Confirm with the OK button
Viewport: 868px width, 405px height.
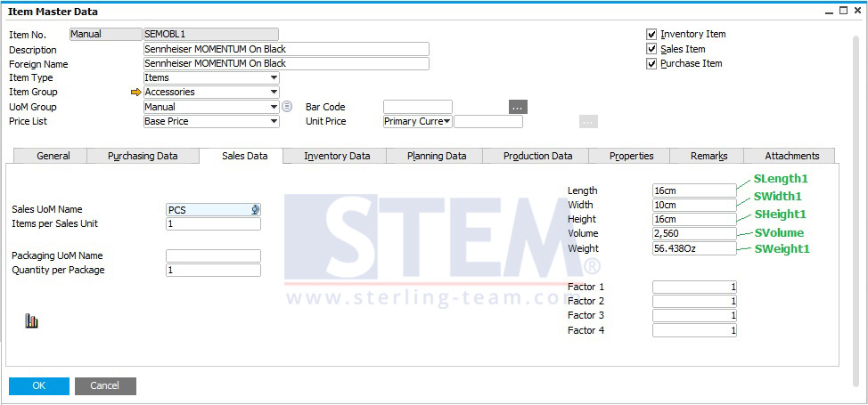[39, 385]
